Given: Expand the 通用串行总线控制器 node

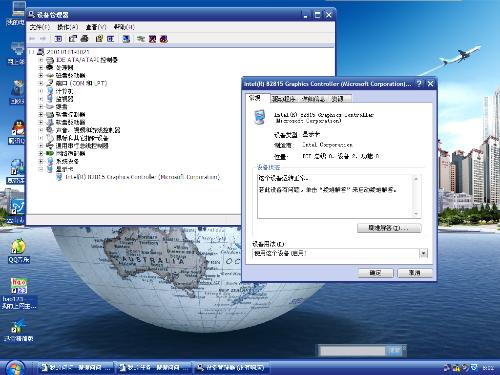Looking at the screenshot, I should 41,146.
